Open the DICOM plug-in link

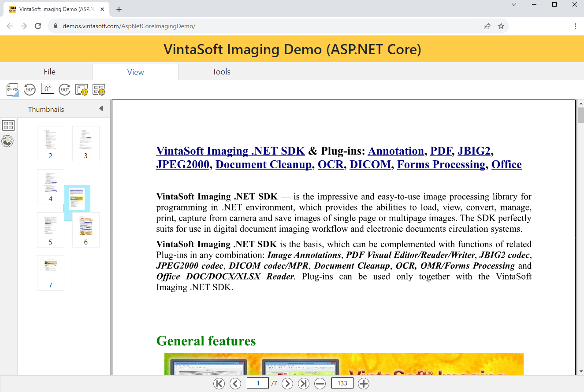coord(370,164)
